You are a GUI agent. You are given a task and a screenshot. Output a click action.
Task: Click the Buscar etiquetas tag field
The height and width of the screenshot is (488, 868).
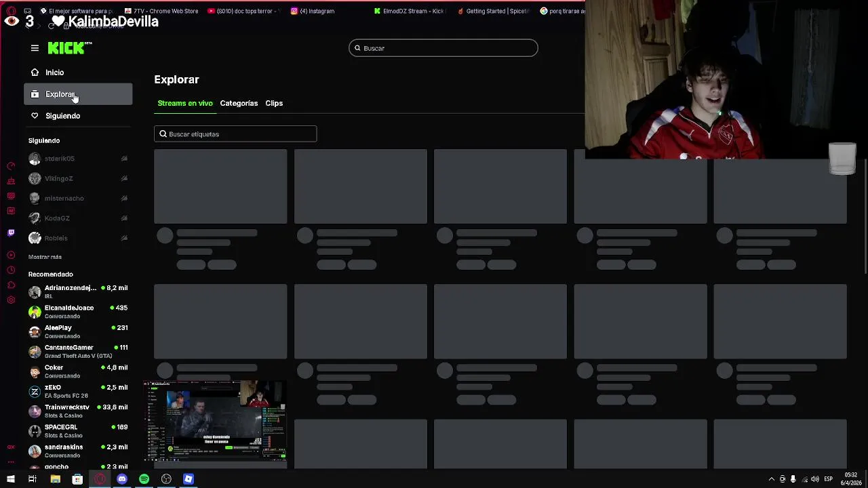click(x=235, y=134)
